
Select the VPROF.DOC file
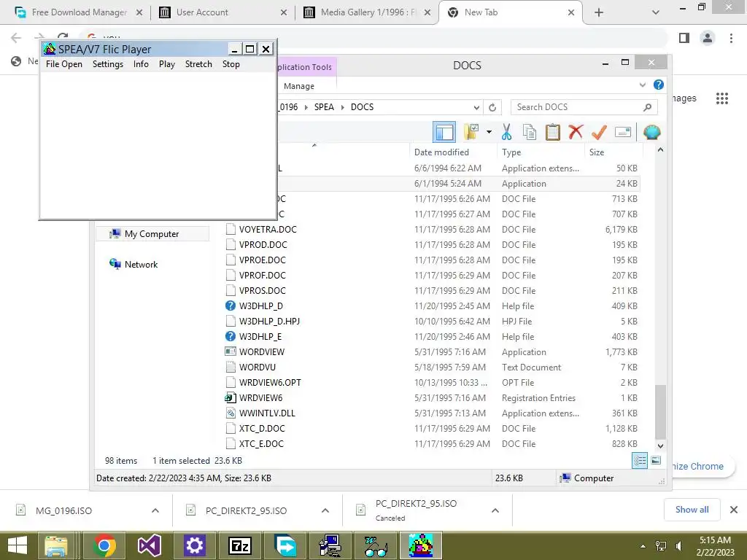coord(262,275)
